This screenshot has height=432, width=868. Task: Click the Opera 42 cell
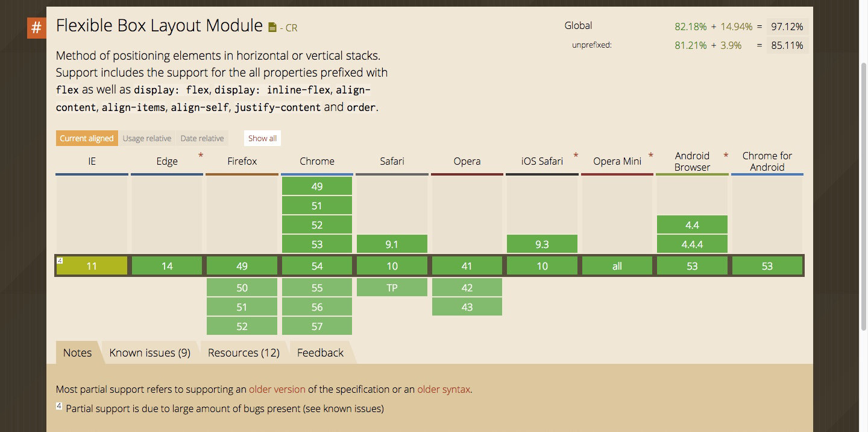(467, 288)
